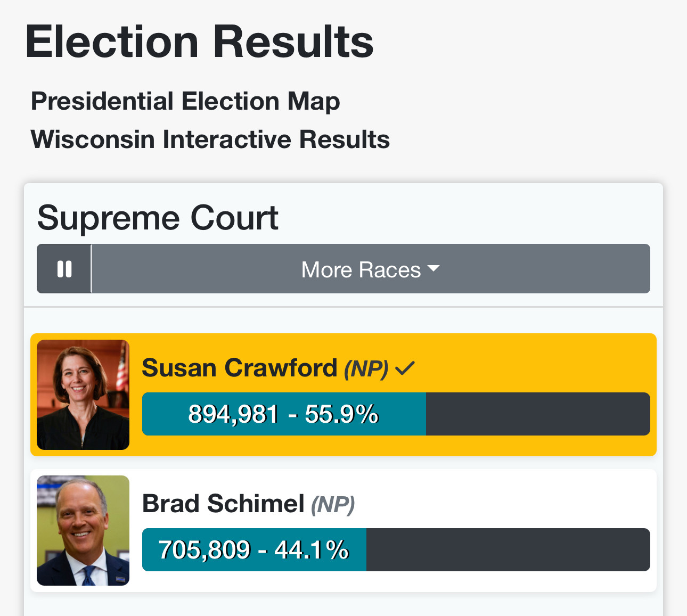Click the Supreme Court race heading
This screenshot has height=616, width=687.
click(158, 218)
